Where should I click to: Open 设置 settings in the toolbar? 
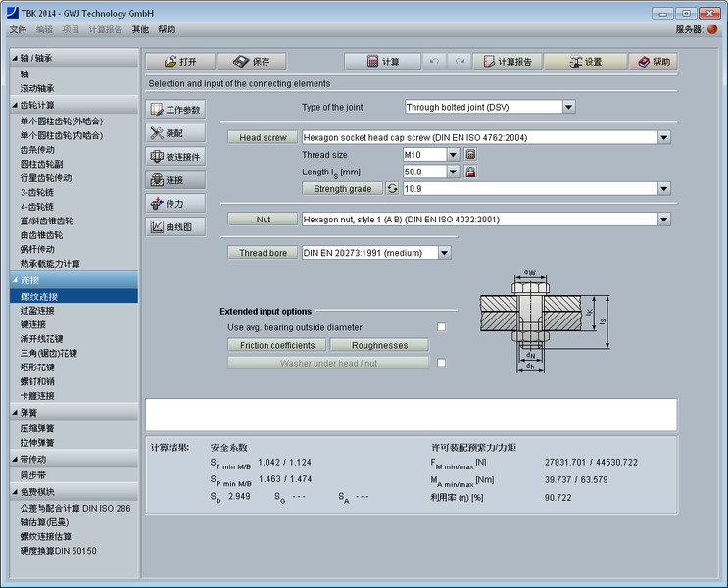click(x=584, y=61)
